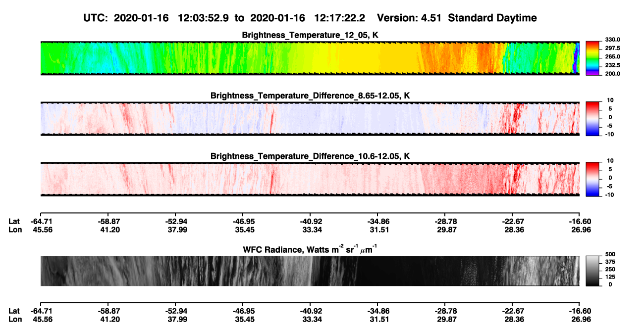Select the 8.65-12.05 temperature difference image strip
Image resolution: width=644 pixels, height=330 pixels.
[x=310, y=119]
